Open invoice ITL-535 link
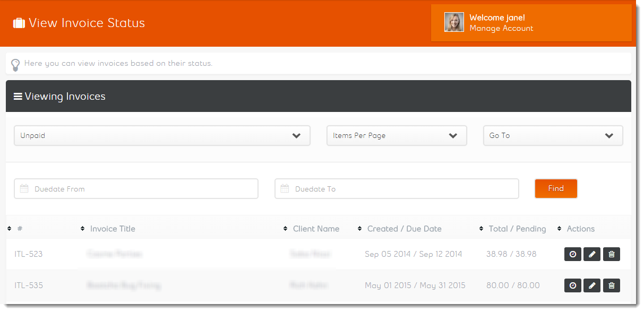The width and height of the screenshot is (644, 312). (x=29, y=285)
